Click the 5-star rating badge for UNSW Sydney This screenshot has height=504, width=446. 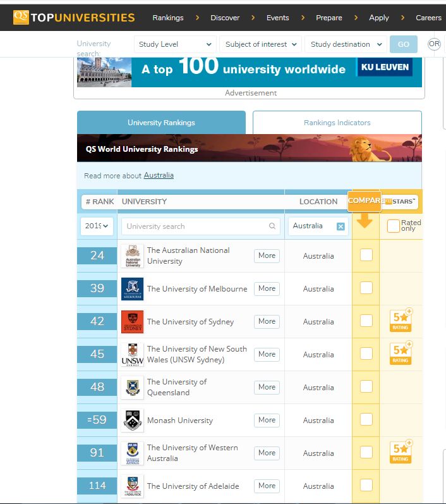click(401, 353)
